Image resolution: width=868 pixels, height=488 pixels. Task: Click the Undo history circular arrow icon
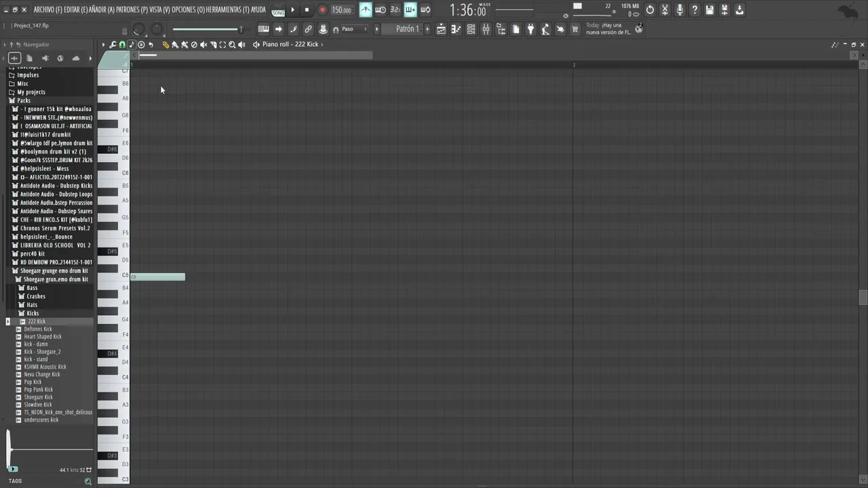tap(650, 10)
